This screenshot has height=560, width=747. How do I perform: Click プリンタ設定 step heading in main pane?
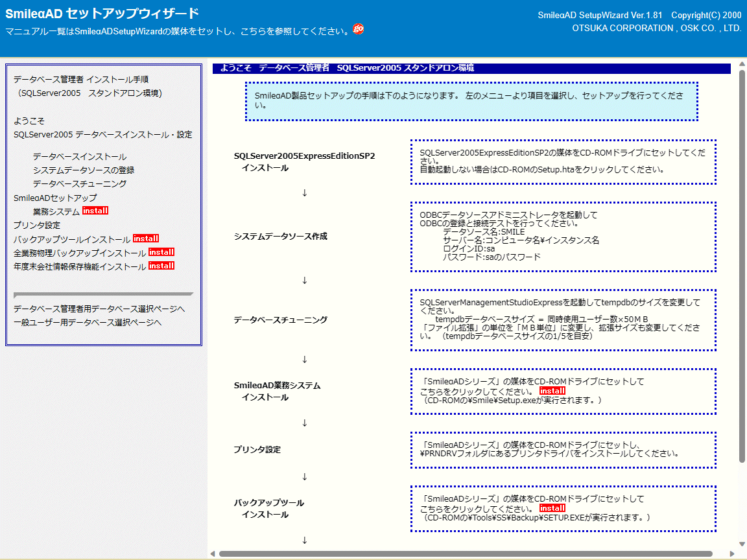pyautogui.click(x=257, y=450)
